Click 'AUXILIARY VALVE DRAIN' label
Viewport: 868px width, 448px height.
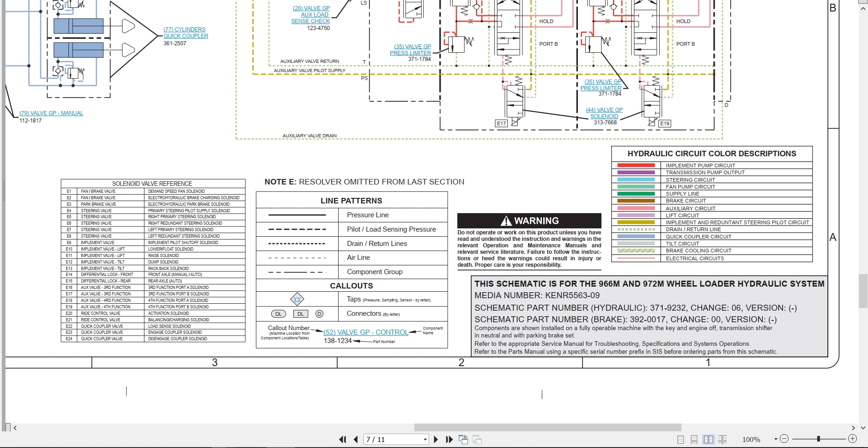pos(310,136)
